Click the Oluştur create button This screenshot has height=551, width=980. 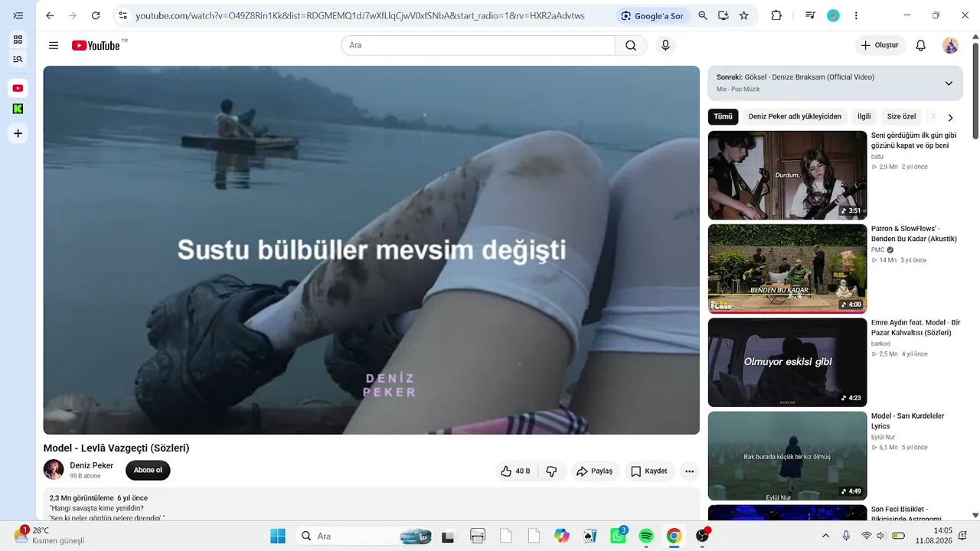(x=880, y=45)
